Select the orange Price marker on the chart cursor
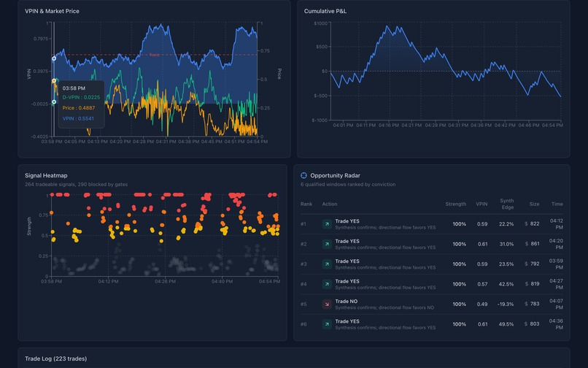Image resolution: width=588 pixels, height=368 pixels. coord(54,81)
